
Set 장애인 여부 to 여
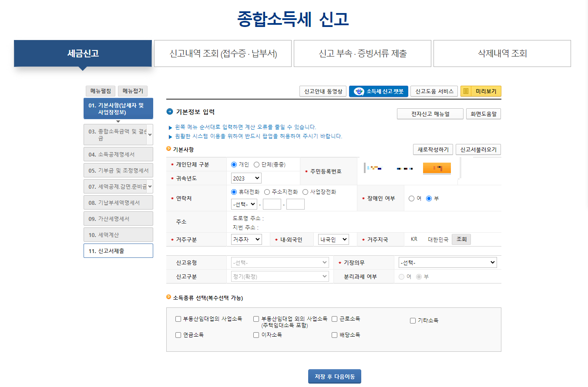411,198
